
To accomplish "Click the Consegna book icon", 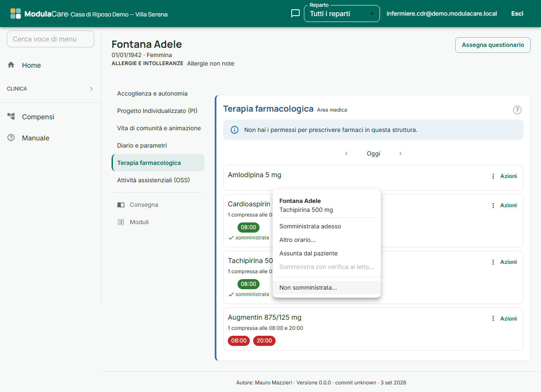I will pos(121,205).
